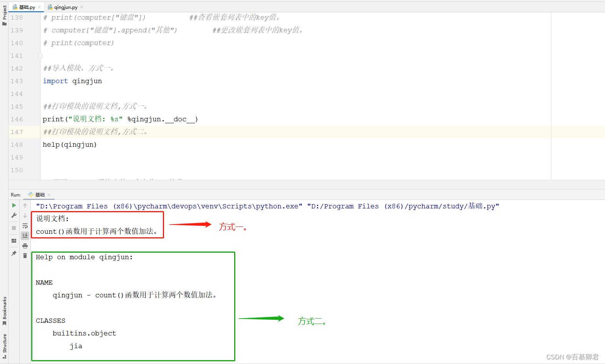Click the up arrow in Run console
This screenshot has width=605, height=364.
(x=25, y=206)
